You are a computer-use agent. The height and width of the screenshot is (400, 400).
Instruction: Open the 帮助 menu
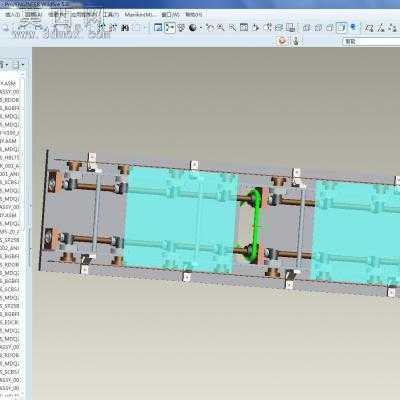click(x=194, y=15)
